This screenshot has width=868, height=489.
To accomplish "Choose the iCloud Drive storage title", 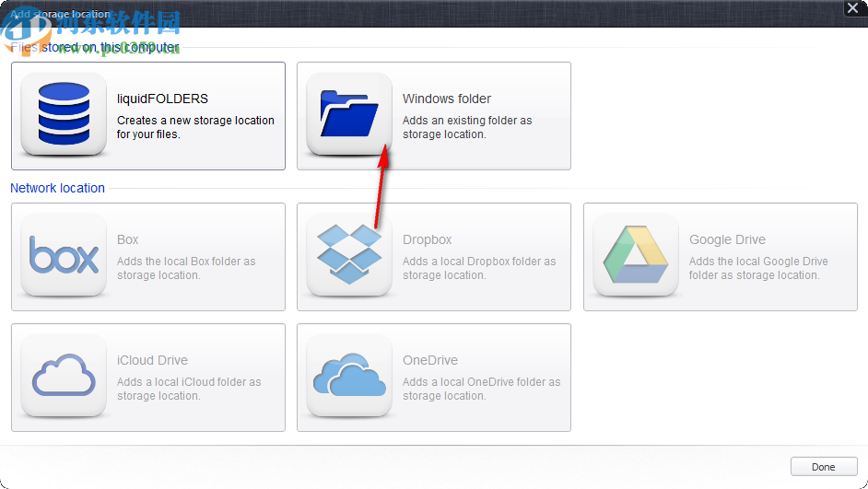I will (x=152, y=360).
